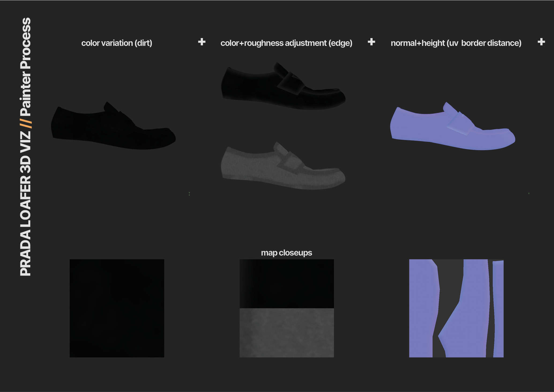
Task: Select the dark edge color loafer render
Action: (x=283, y=86)
